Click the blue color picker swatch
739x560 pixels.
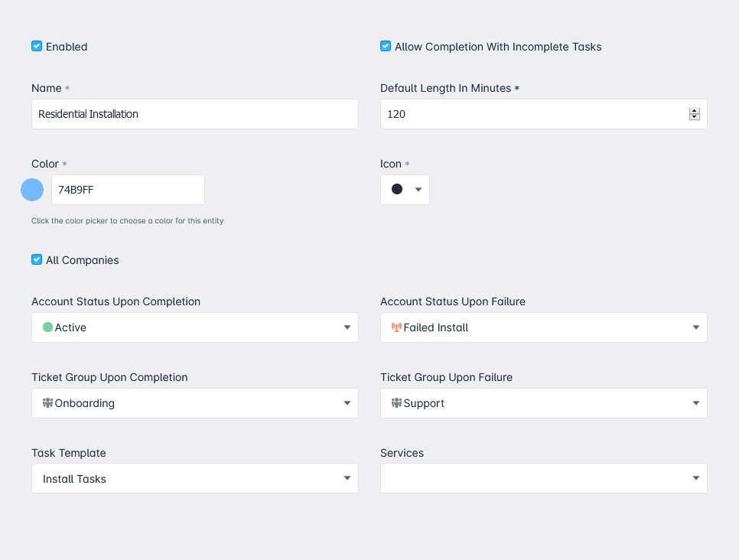tap(32, 190)
